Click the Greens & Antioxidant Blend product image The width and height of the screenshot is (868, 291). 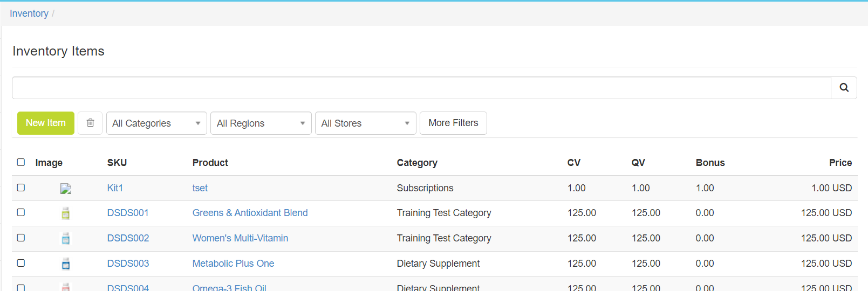pyautogui.click(x=66, y=213)
